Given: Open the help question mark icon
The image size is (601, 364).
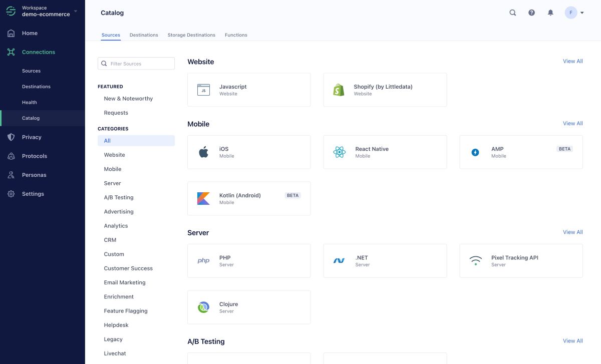Looking at the screenshot, I should [x=531, y=13].
